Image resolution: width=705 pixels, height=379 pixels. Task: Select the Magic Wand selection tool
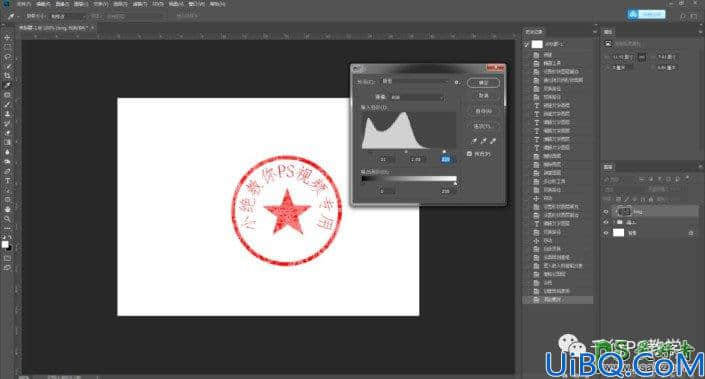pos(7,66)
